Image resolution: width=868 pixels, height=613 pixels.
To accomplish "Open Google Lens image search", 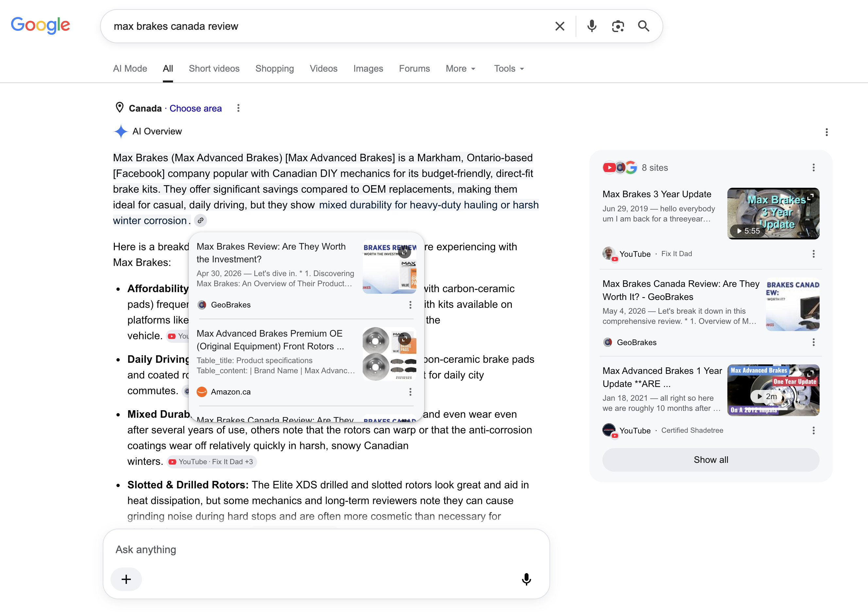I will coord(618,26).
